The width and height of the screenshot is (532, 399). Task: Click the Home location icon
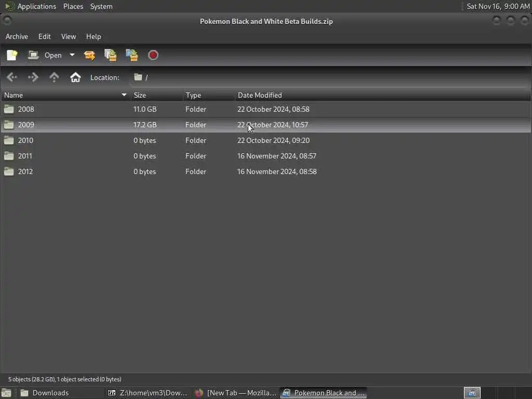pyautogui.click(x=75, y=77)
